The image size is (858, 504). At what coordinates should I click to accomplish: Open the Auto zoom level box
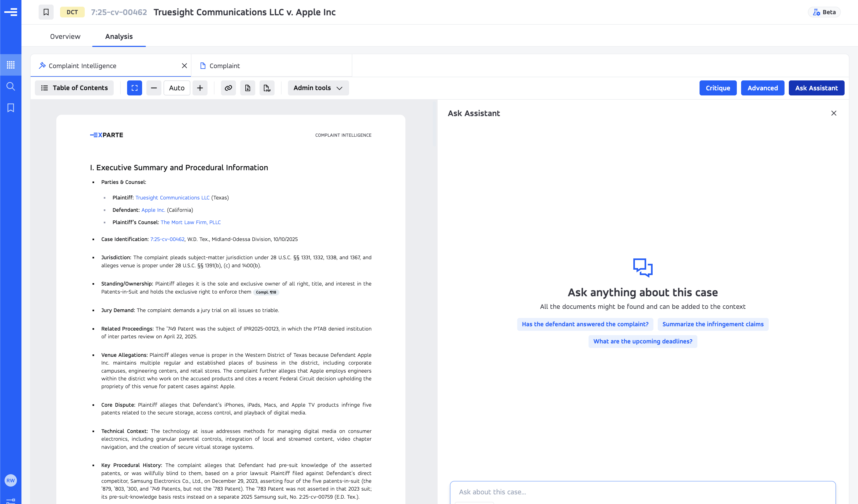click(x=177, y=88)
